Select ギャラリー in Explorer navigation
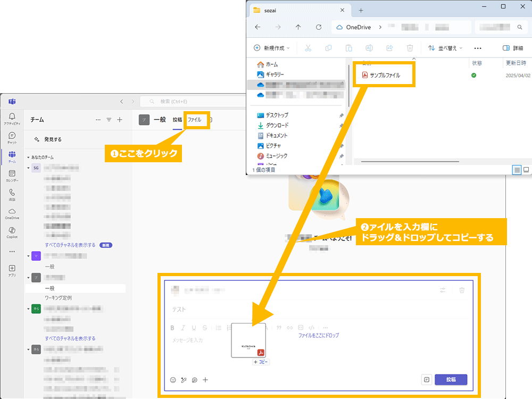The image size is (532, 399). tap(271, 74)
